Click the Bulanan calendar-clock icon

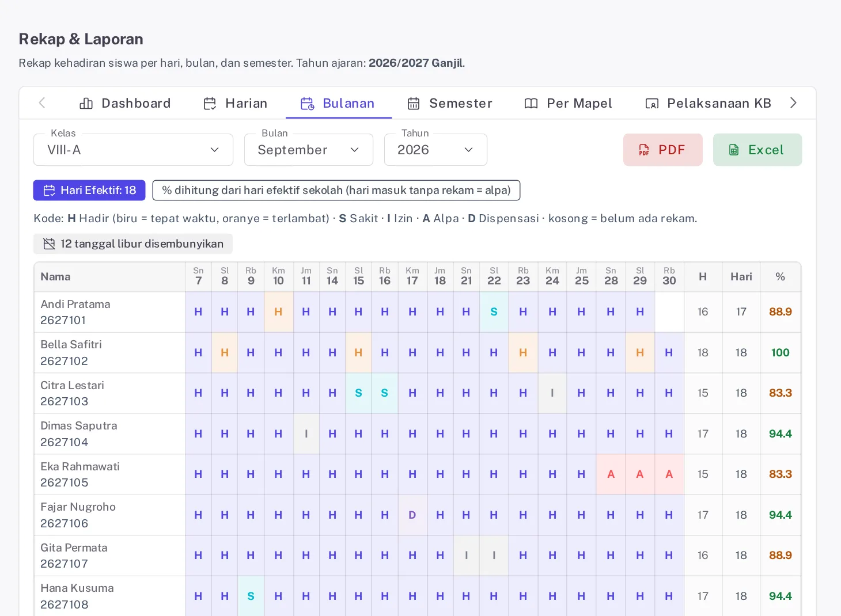pos(307,104)
